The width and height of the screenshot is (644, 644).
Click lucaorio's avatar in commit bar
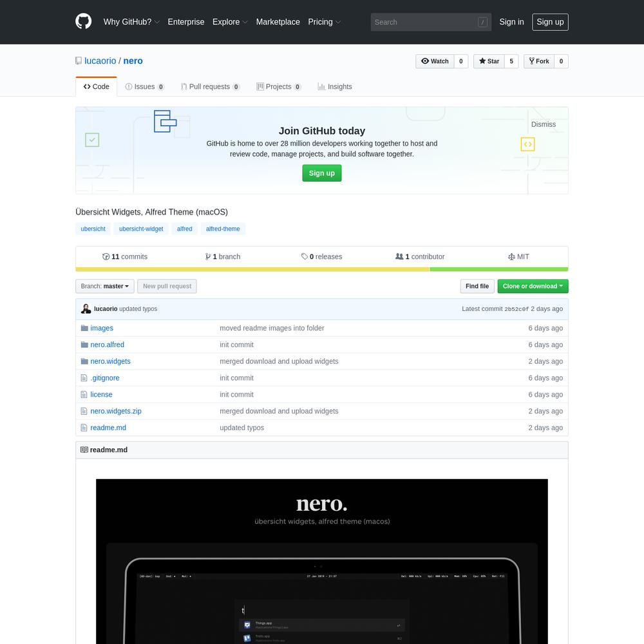pos(86,309)
